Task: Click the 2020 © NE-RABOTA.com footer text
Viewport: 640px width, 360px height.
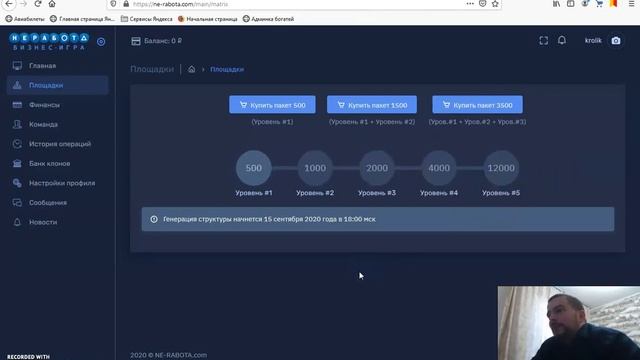Action: 168,355
